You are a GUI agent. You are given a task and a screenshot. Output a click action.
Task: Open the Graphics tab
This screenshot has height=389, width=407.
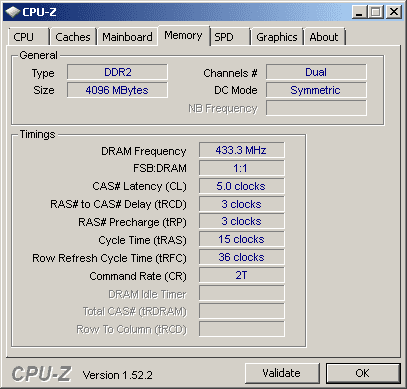pos(277,37)
